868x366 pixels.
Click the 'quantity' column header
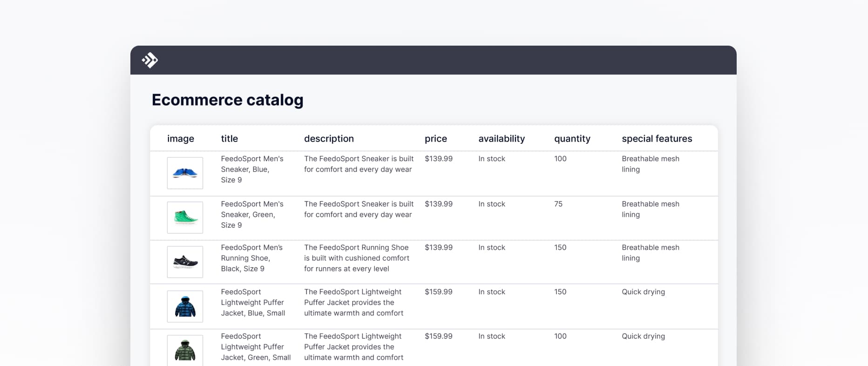click(572, 139)
